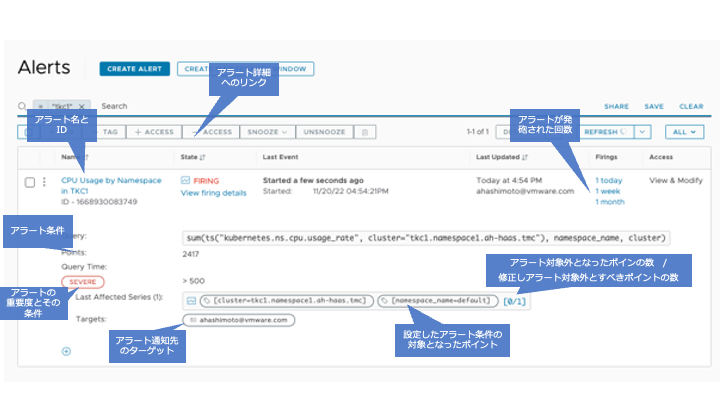Click the SHARE link

coord(616,106)
